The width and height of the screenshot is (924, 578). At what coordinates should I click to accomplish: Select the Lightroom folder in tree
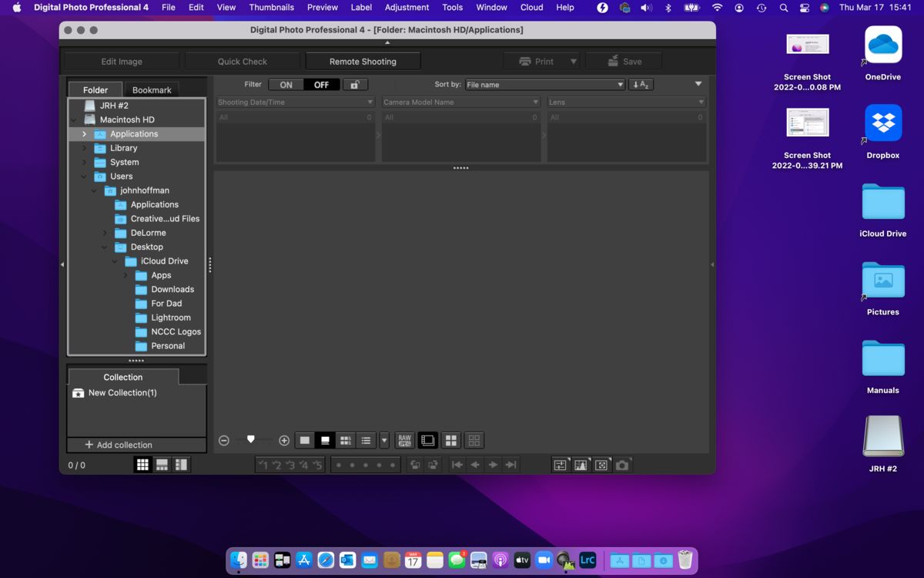click(171, 318)
